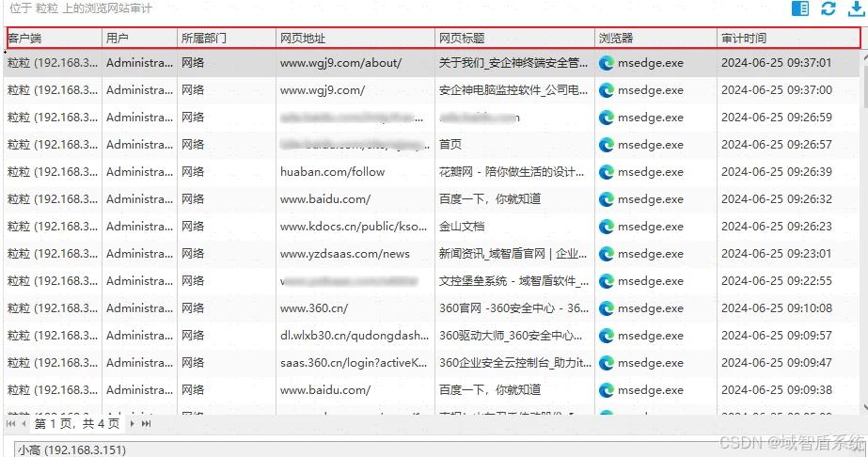Sort by 用户 column header
868x457 pixels.
[139, 39]
